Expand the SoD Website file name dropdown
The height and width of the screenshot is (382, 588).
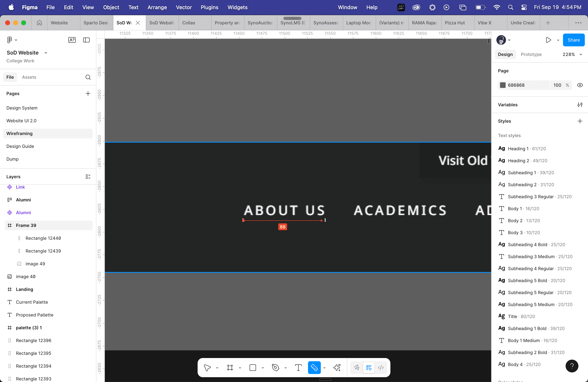coord(46,53)
